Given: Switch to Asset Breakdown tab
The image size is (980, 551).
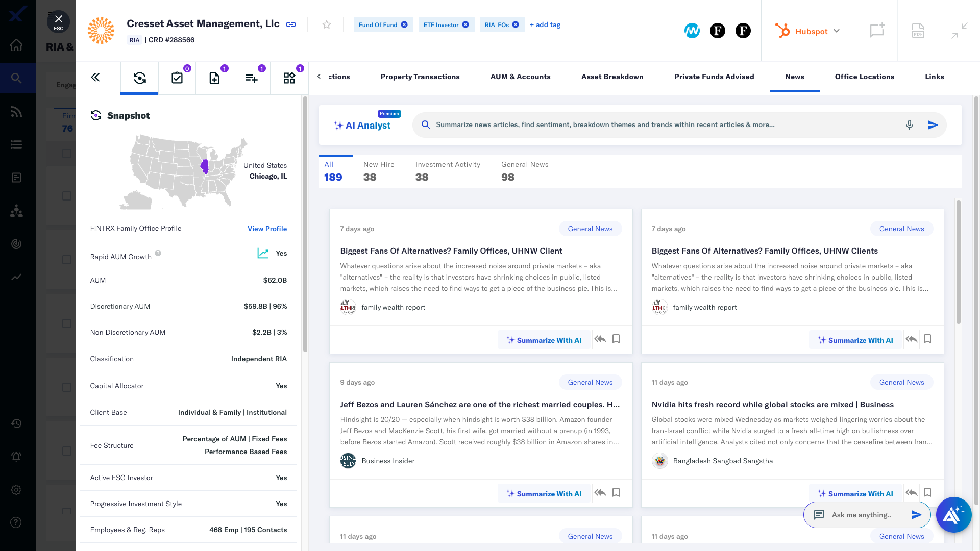Looking at the screenshot, I should coord(612,77).
